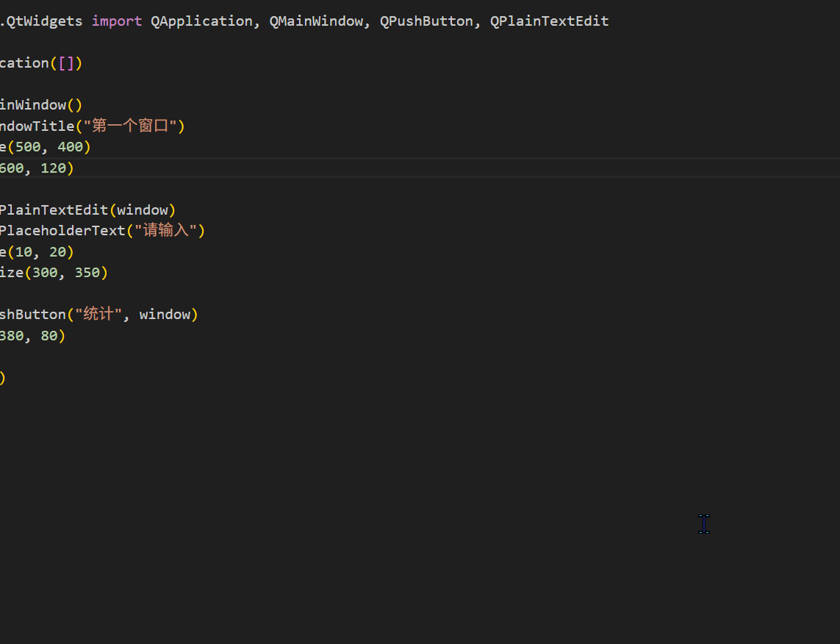Viewport: 840px width, 644px height.
Task: Click the number 20 next to 10
Action: coord(57,251)
